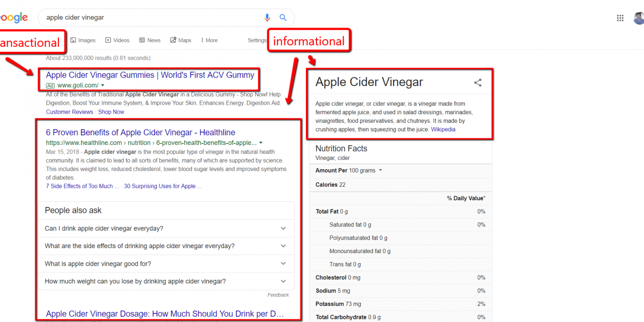
Task: Switch to the Maps tab
Action: (x=184, y=40)
